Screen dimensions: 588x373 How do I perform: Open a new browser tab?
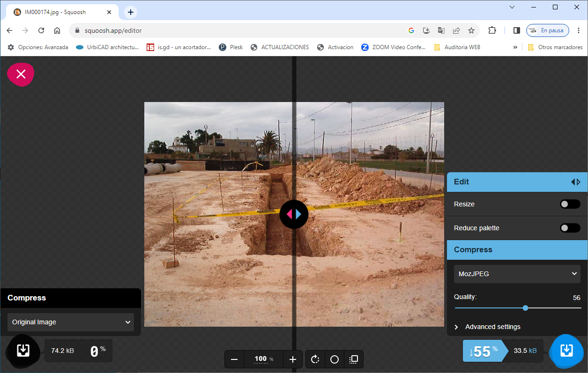[131, 12]
